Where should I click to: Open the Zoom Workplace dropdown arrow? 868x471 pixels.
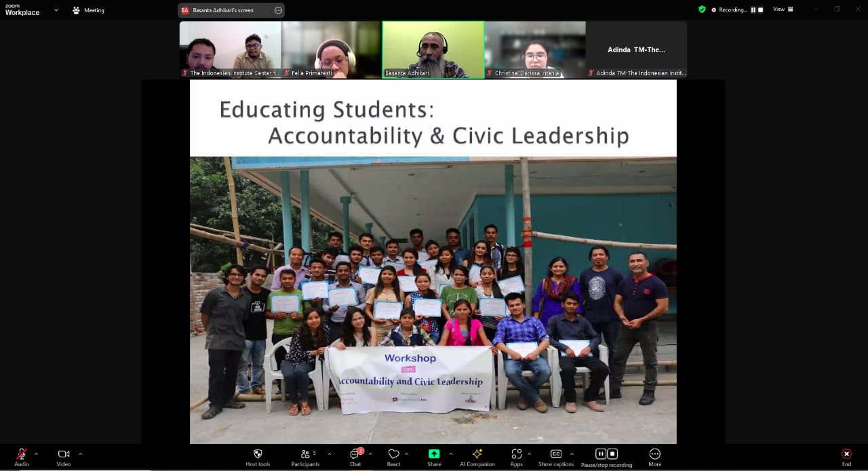pyautogui.click(x=56, y=10)
